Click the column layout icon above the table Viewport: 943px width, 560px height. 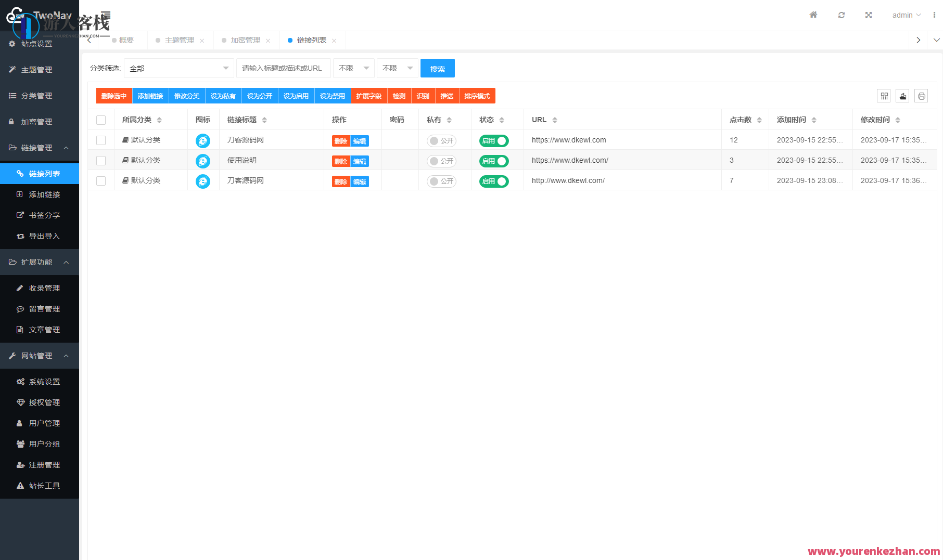pyautogui.click(x=884, y=96)
